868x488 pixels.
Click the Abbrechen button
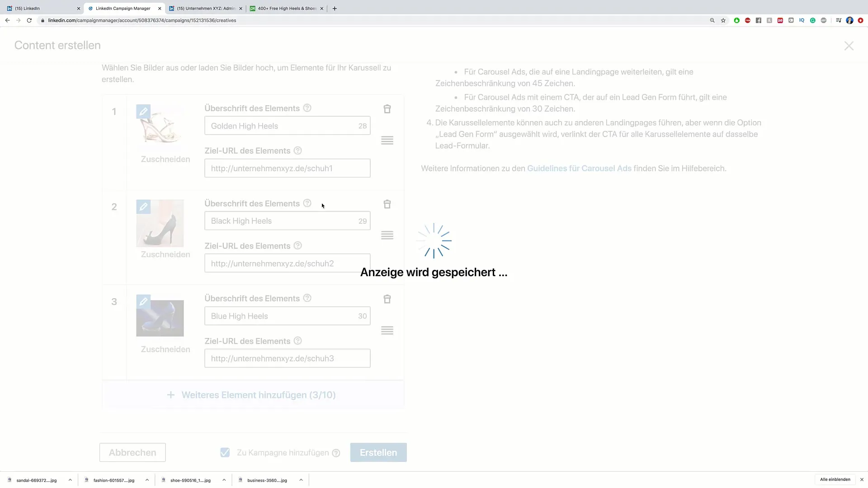click(132, 452)
